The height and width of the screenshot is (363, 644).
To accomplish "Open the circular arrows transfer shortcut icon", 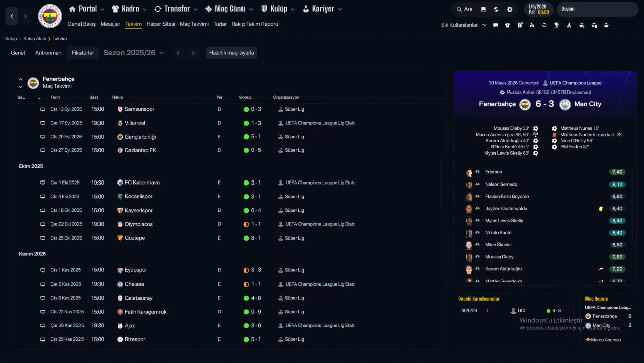I will (544, 25).
